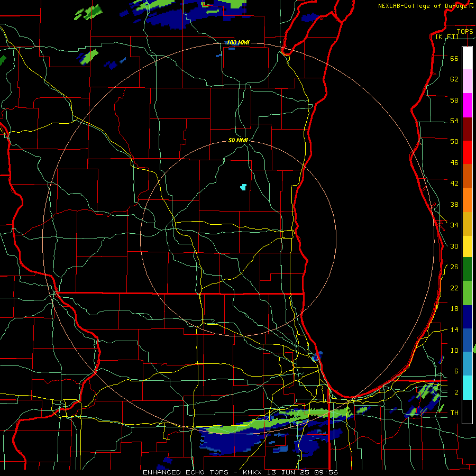Click the TOPS legend title

tap(465, 31)
